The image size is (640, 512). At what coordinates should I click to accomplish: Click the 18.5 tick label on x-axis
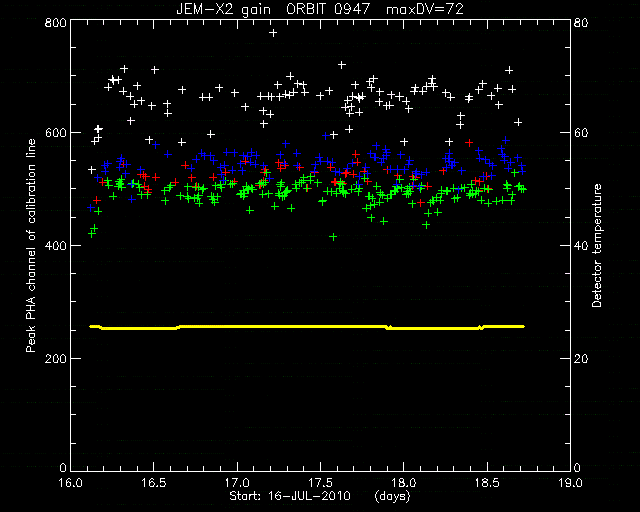(x=487, y=483)
